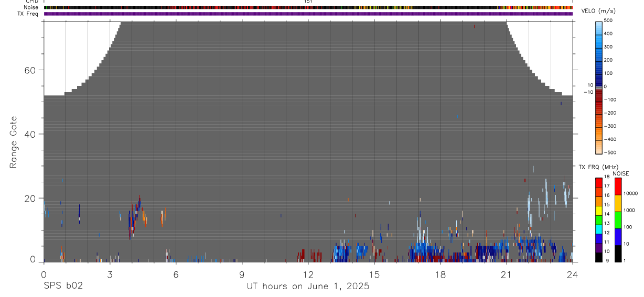Click the Noise color strip above the plot
The width and height of the screenshot is (644, 297).
click(308, 7)
